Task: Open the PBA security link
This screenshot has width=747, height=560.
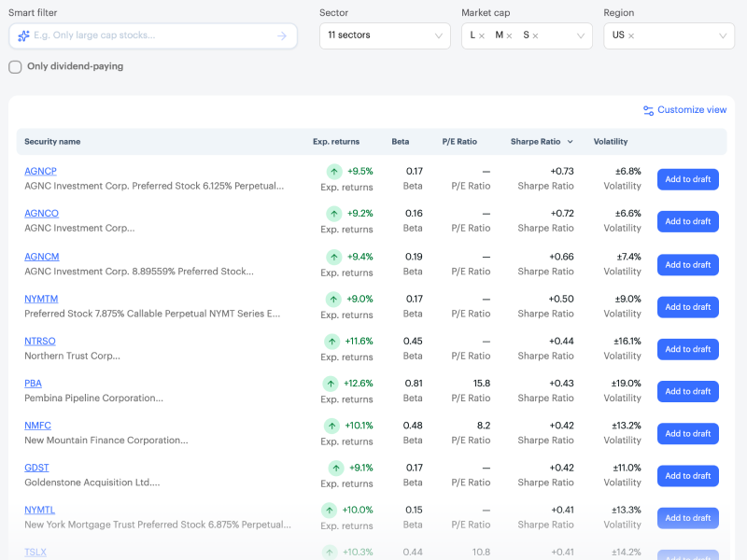Action: 33,384
